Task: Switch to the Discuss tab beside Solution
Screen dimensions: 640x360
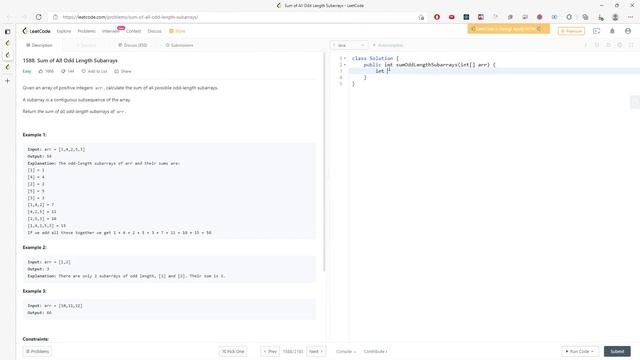Action: (x=133, y=45)
